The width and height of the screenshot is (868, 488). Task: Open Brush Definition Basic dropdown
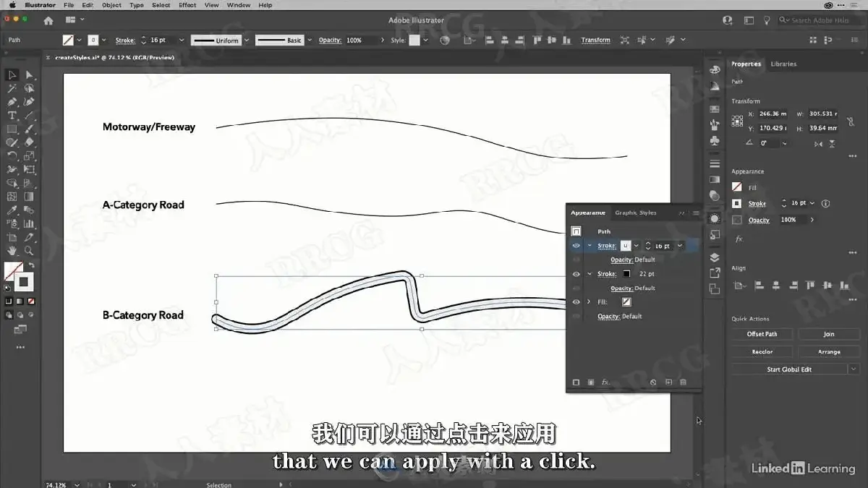[309, 40]
